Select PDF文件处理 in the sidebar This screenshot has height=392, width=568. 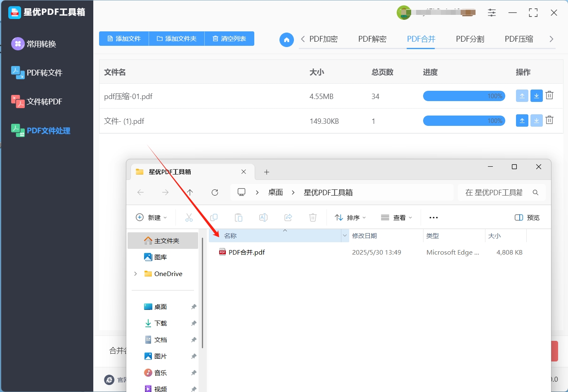point(40,130)
